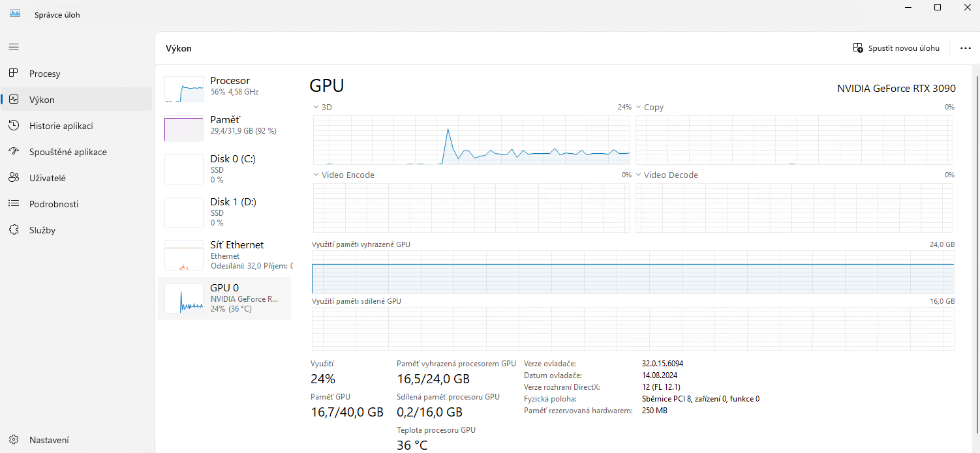
Task: Click the Task Manager app icon in title bar
Action: pyautogui.click(x=15, y=14)
